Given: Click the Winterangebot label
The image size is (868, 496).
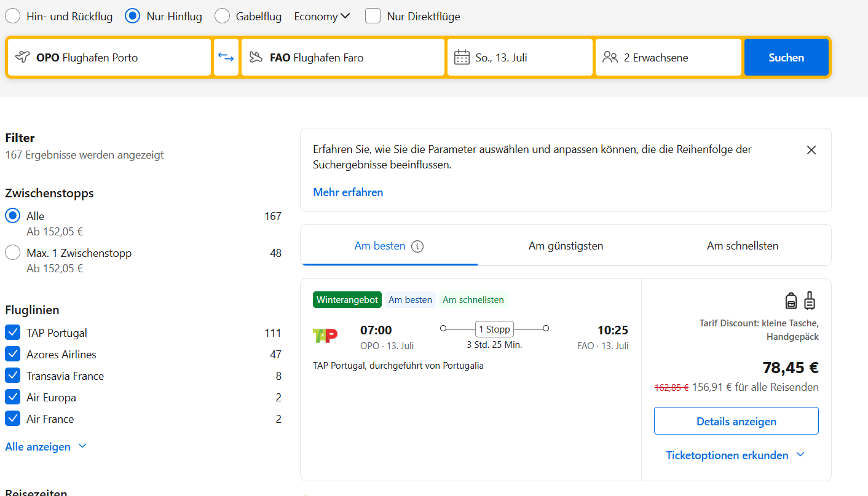Looking at the screenshot, I should [x=347, y=300].
